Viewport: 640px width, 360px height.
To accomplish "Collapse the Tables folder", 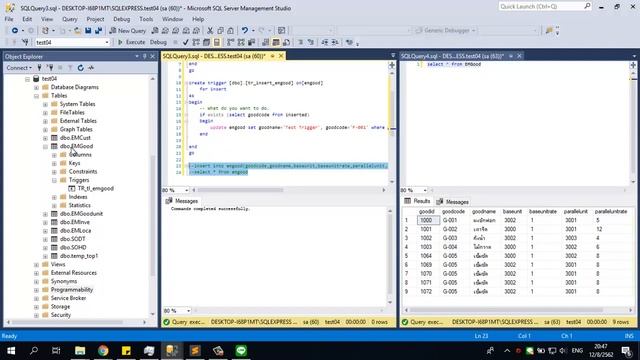I will point(36,96).
